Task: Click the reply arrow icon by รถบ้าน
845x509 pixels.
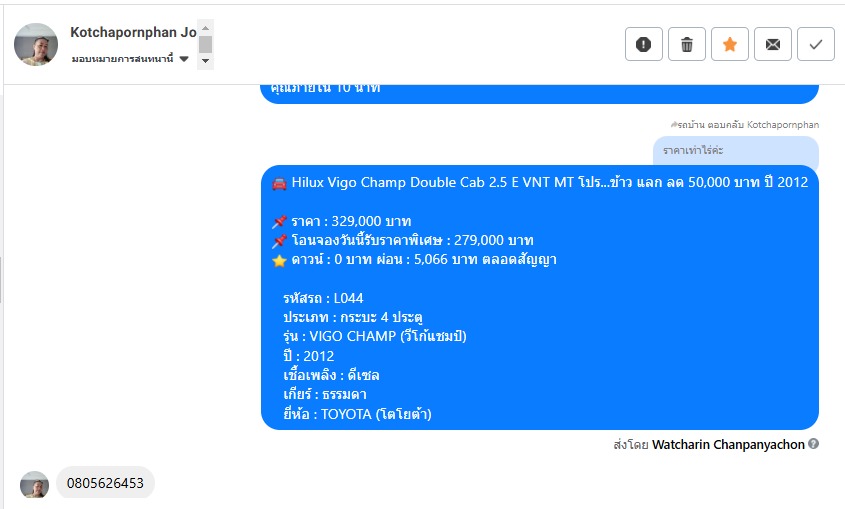Action: pos(674,124)
